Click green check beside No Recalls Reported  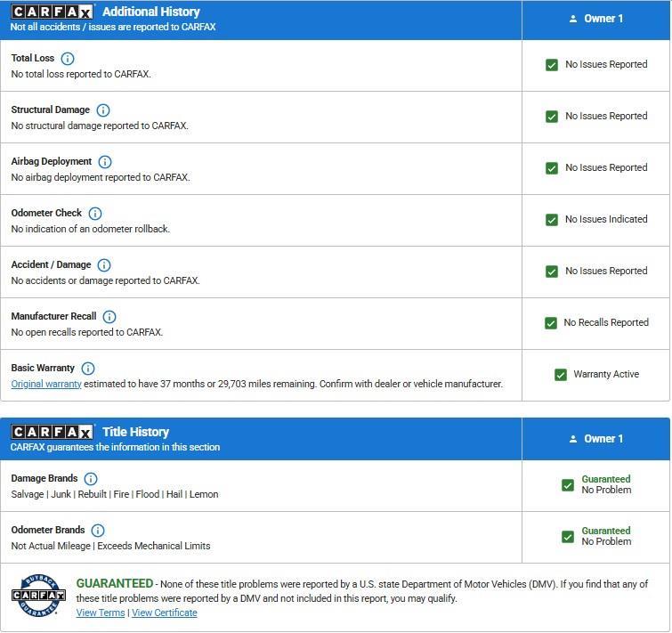pyautogui.click(x=551, y=323)
